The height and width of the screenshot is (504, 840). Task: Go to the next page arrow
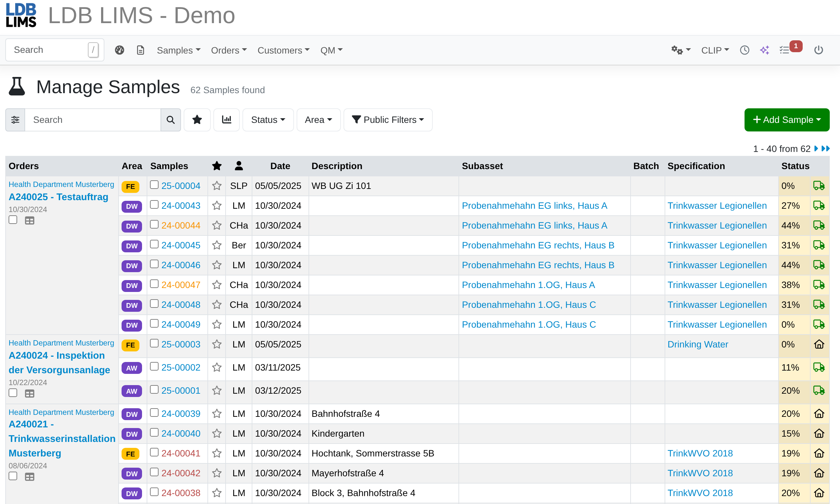(816, 149)
